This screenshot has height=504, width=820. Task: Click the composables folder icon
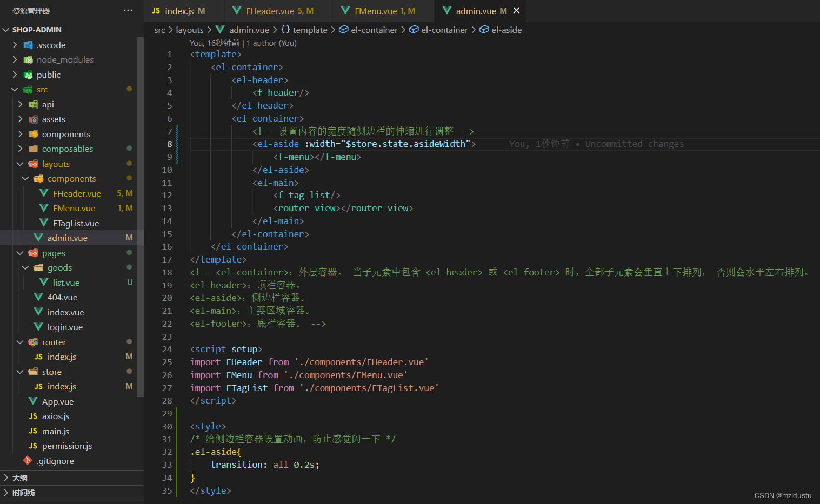34,149
